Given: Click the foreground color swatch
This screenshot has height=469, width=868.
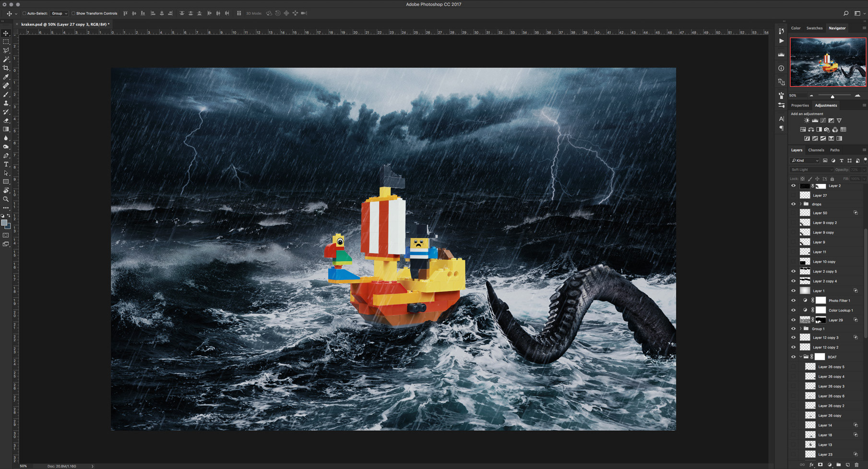Looking at the screenshot, I should 4,223.
